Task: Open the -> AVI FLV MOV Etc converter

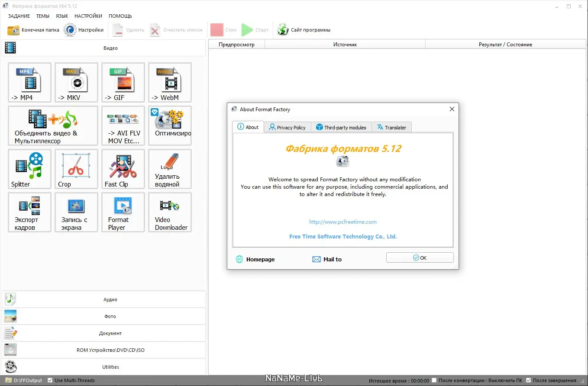Action: pyautogui.click(x=123, y=125)
